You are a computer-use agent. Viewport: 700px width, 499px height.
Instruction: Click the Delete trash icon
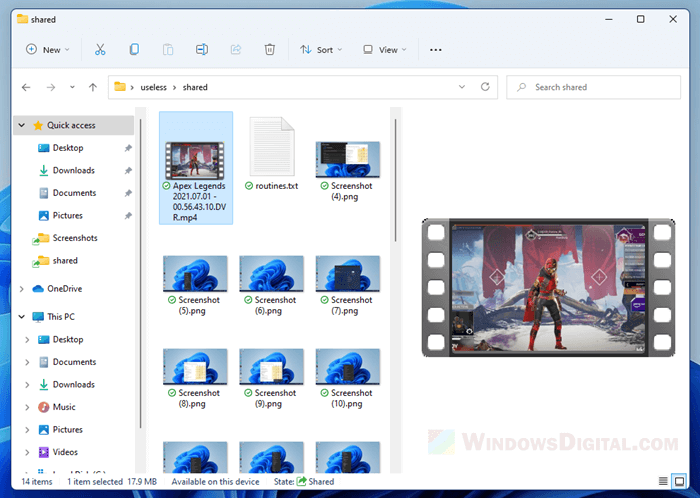270,50
